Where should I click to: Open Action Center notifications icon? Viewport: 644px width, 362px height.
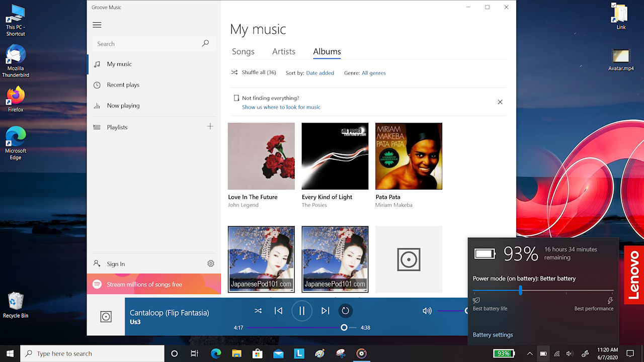coord(630,353)
